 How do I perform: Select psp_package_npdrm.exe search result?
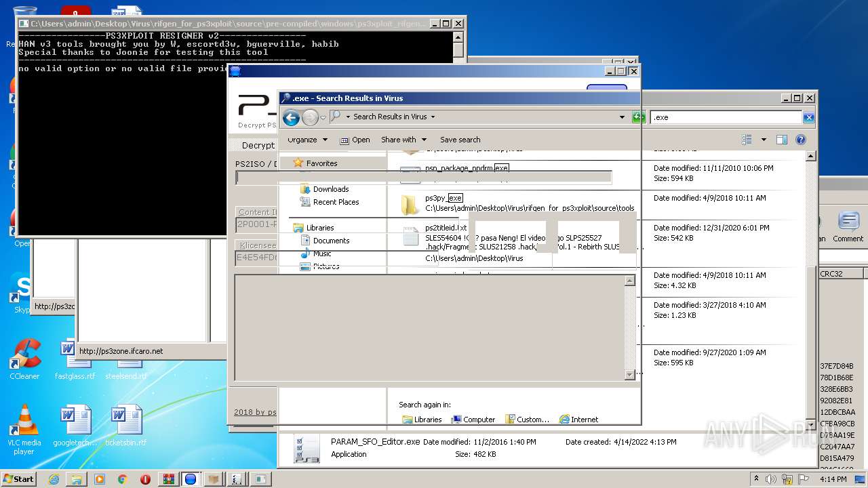tap(467, 168)
